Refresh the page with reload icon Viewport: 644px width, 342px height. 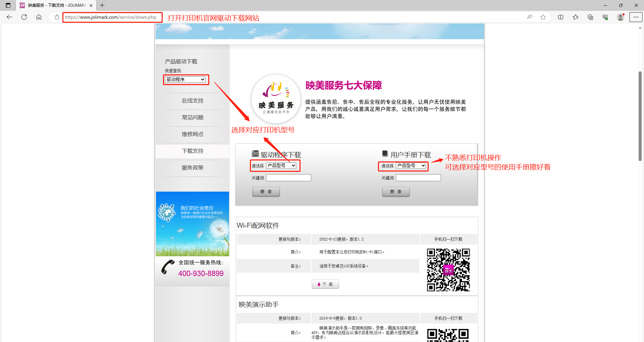click(x=24, y=17)
